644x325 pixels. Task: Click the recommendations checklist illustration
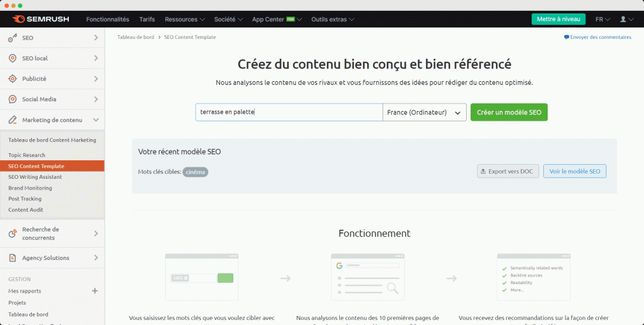click(x=534, y=277)
